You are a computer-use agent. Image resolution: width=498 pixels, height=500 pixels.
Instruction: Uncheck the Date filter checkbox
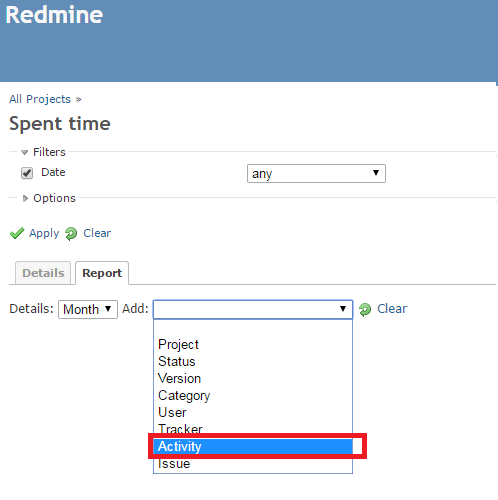(27, 173)
